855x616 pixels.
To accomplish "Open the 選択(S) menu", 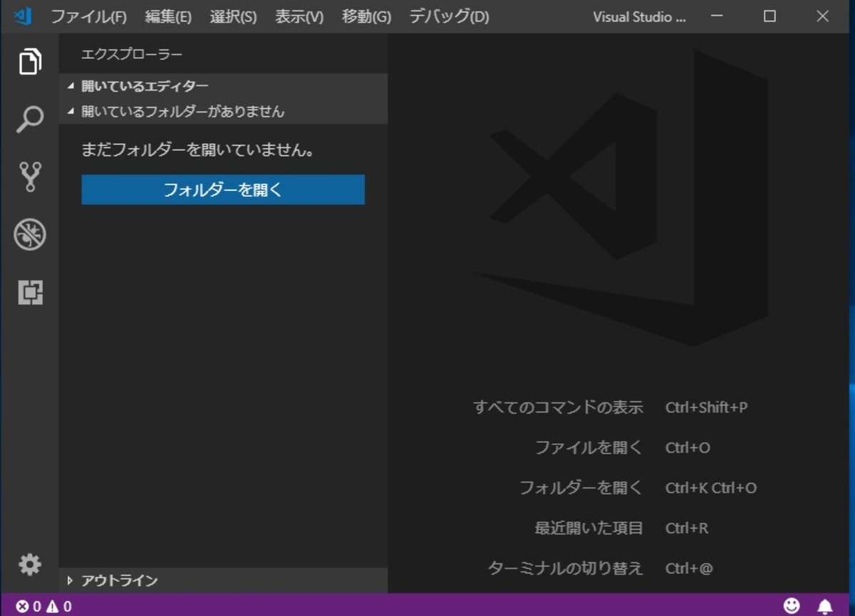I will click(233, 16).
